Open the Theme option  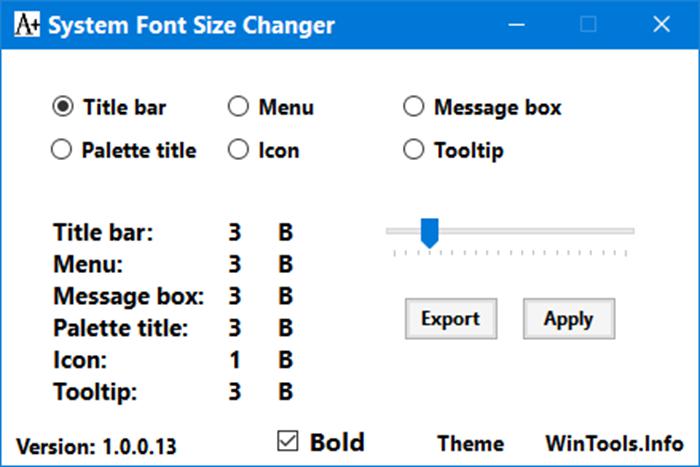pos(471,443)
